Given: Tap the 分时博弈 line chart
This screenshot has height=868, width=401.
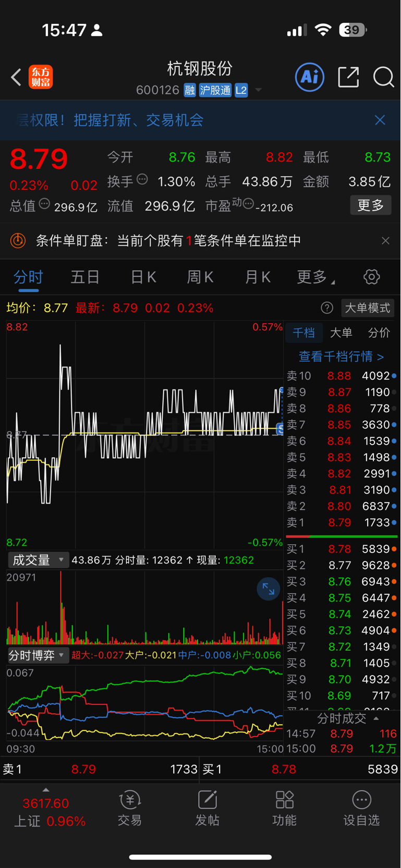Looking at the screenshot, I should click(144, 704).
